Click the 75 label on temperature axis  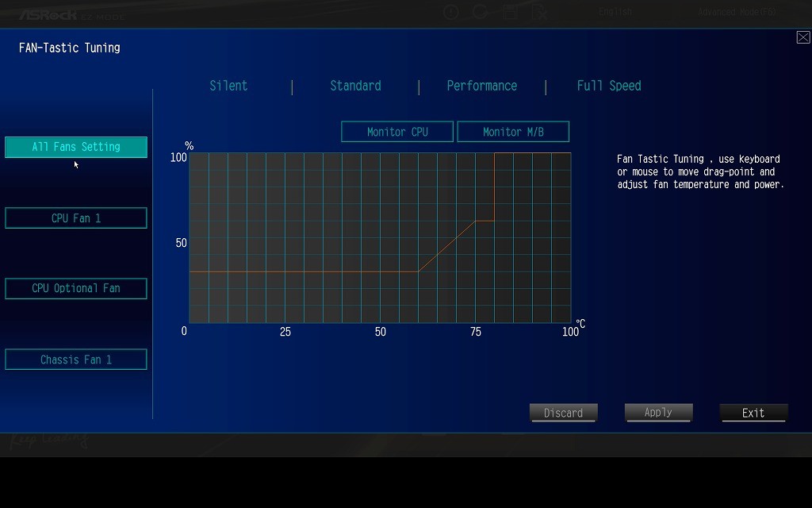point(476,332)
